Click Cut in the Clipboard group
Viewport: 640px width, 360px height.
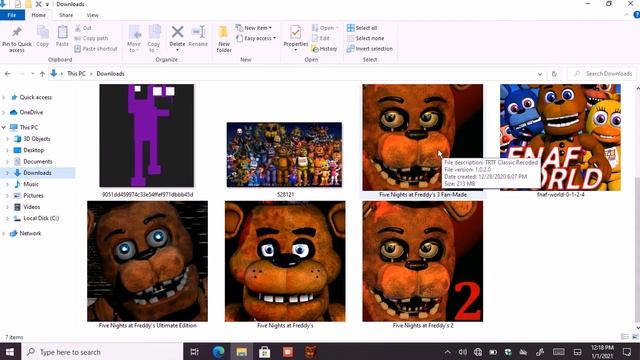(83, 28)
